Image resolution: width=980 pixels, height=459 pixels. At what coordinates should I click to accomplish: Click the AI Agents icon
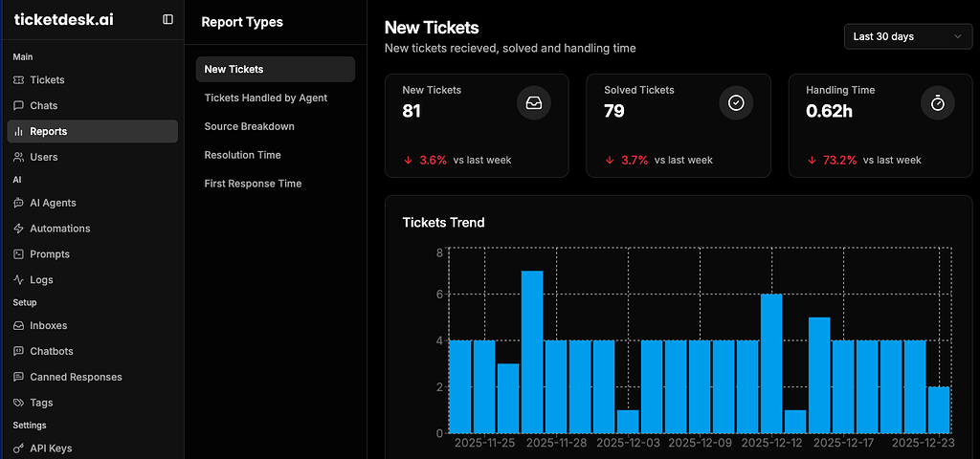pos(19,203)
